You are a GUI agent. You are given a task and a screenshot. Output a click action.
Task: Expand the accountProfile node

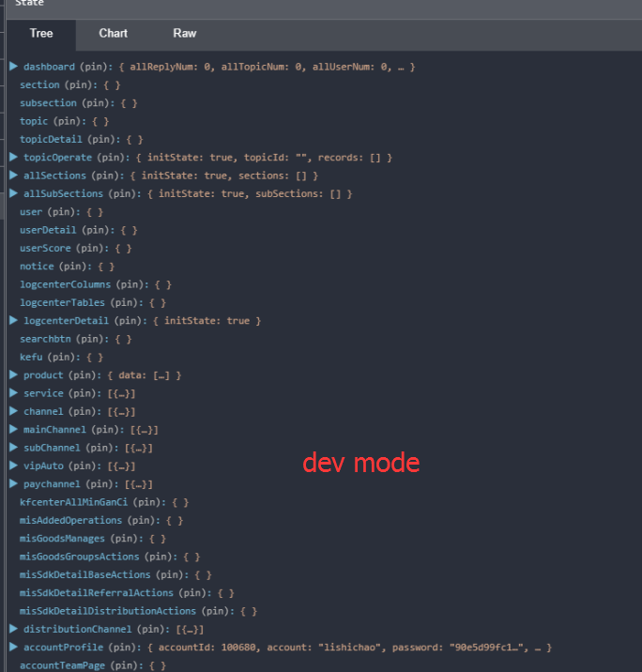click(x=14, y=648)
